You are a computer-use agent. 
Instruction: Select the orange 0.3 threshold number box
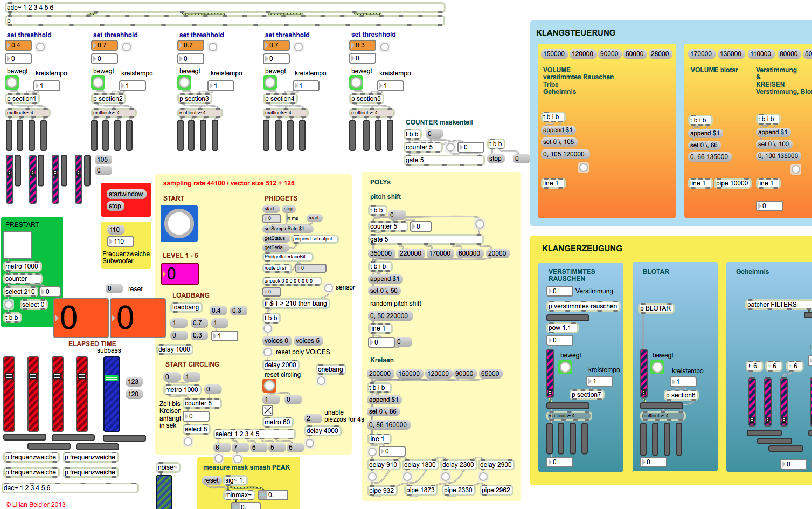pyautogui.click(x=362, y=45)
